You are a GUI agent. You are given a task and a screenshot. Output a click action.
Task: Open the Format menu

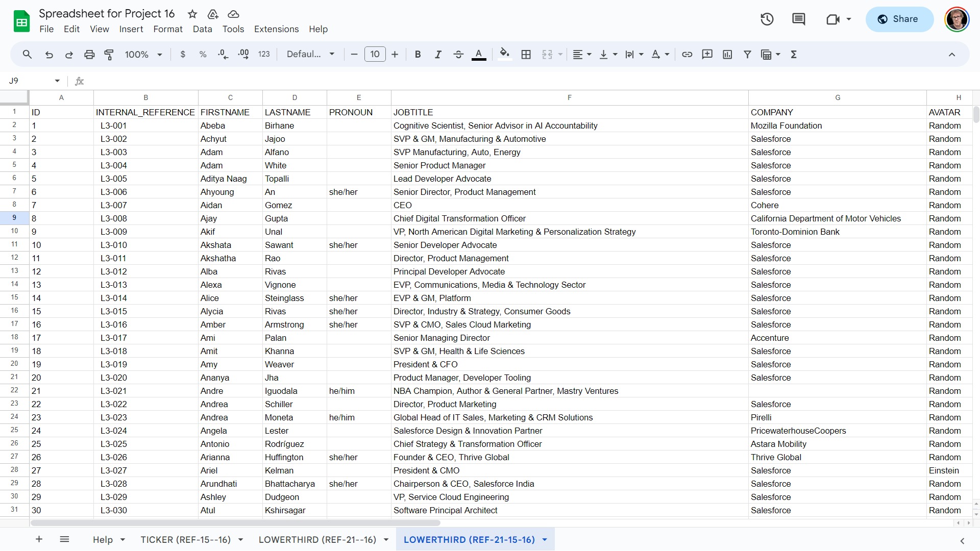click(168, 29)
